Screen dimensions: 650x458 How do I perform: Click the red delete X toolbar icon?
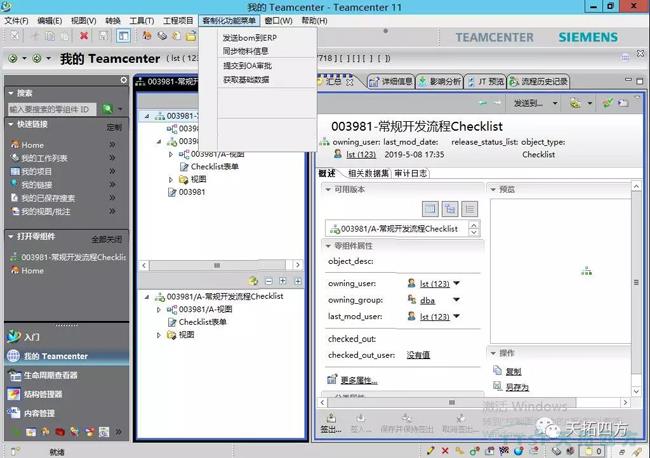[x=84, y=36]
